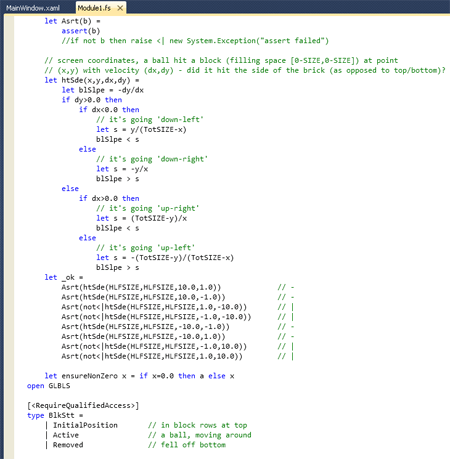This screenshot has height=459, width=450.
Task: Click the 'down-left' comment
Action: click(150, 120)
